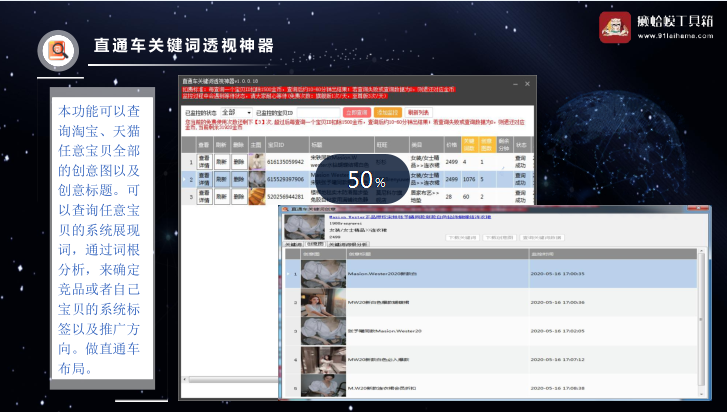Click the 监控时间 column header in popup
This screenshot has width=727, height=412.
coord(613,254)
